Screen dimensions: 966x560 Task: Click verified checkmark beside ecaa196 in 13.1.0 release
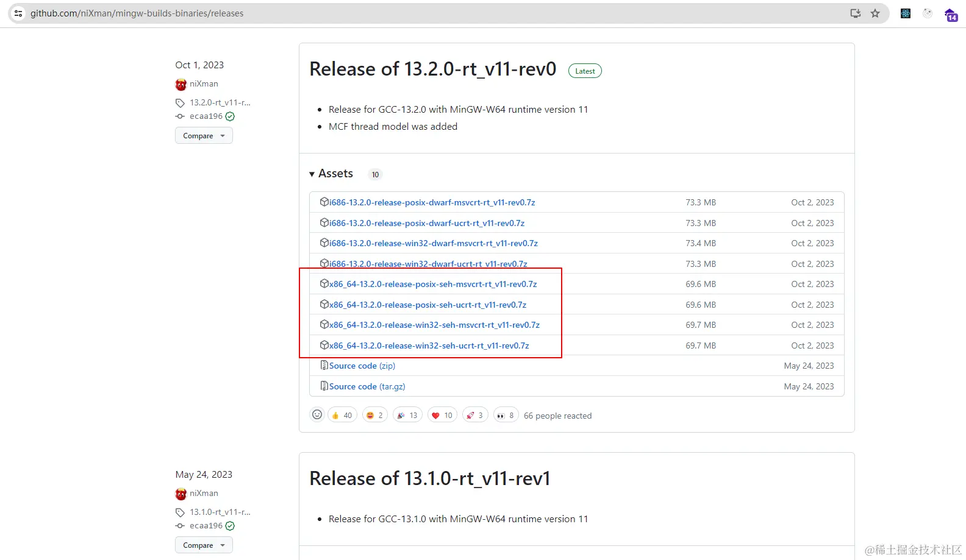230,526
